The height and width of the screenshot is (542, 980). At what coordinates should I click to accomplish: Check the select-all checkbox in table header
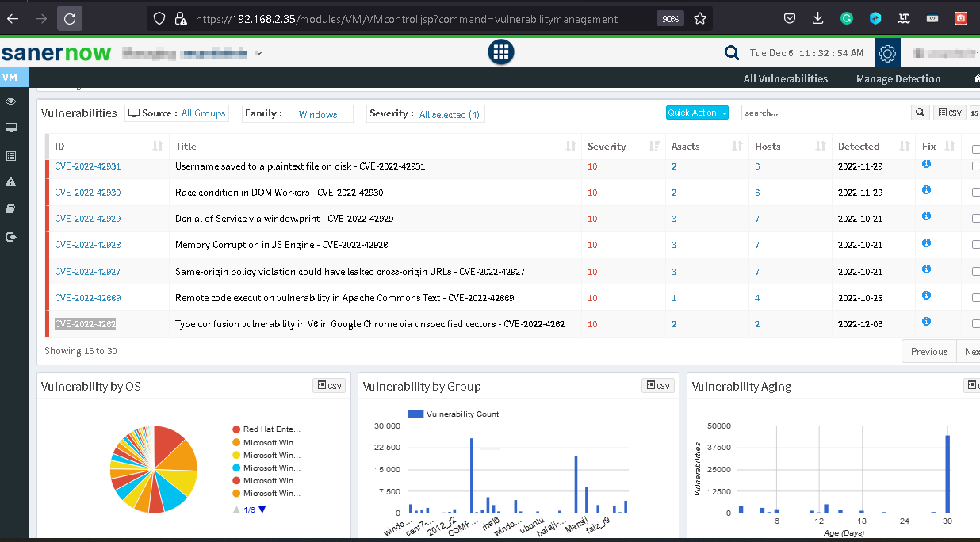(x=975, y=148)
